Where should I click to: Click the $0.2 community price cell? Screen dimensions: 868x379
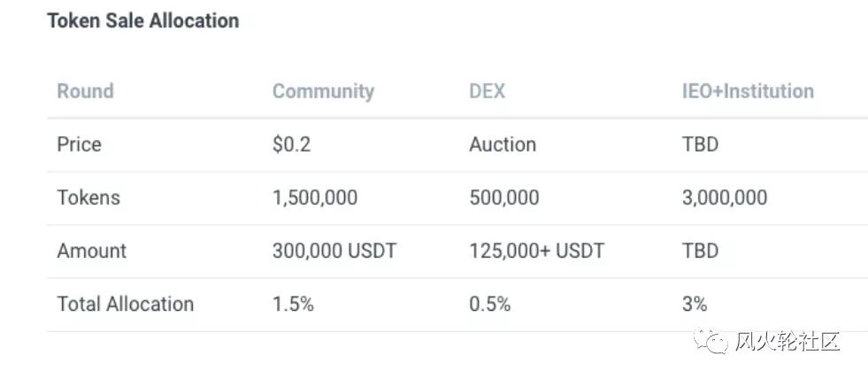(x=291, y=144)
